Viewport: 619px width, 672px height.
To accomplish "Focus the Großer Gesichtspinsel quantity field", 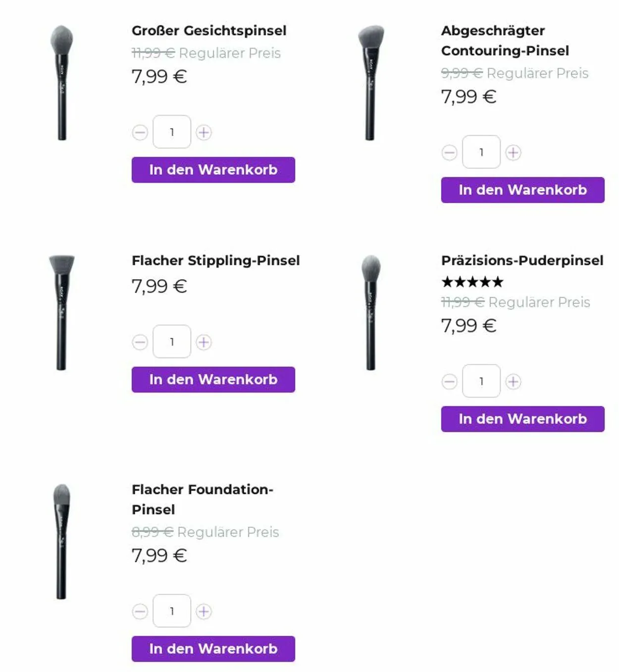I will (x=172, y=132).
